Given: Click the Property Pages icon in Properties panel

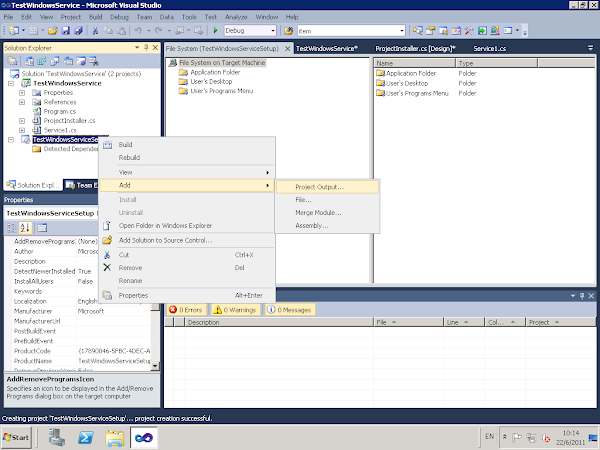Looking at the screenshot, I should pos(42,228).
